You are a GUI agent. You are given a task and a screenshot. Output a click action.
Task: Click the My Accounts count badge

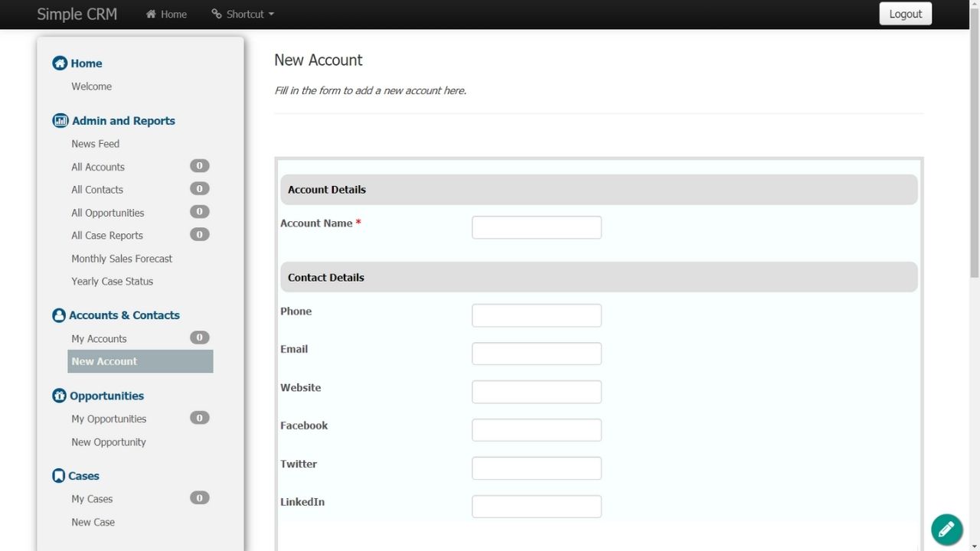(199, 337)
